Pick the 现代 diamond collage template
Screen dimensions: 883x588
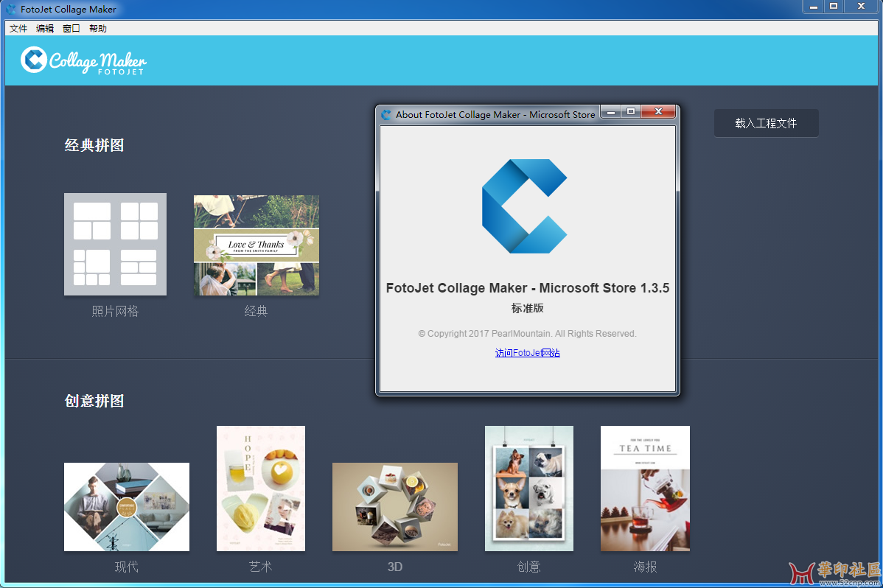(x=127, y=507)
